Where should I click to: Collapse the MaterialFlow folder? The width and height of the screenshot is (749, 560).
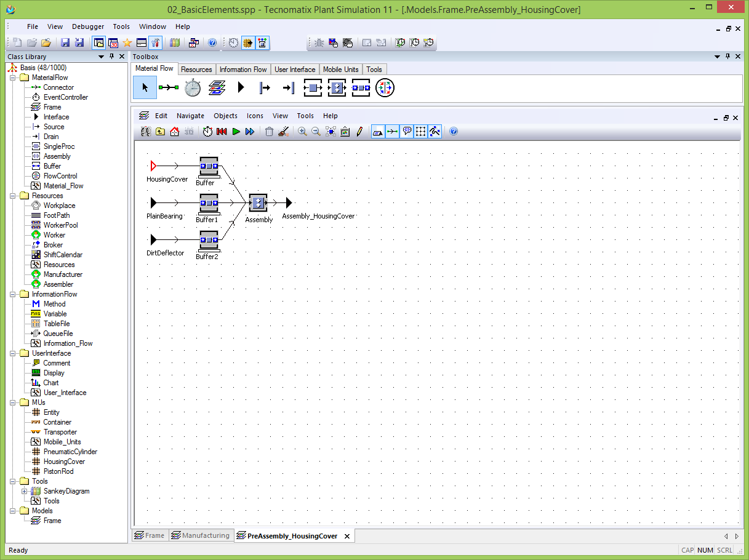[x=13, y=78]
